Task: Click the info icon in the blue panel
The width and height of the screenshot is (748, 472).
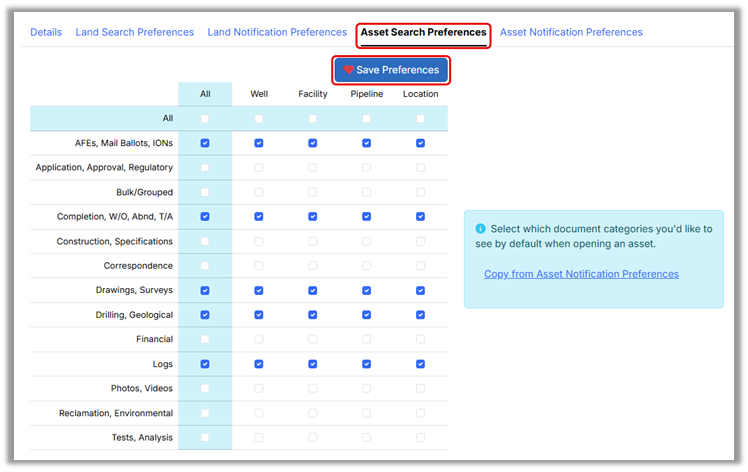Action: click(x=480, y=228)
